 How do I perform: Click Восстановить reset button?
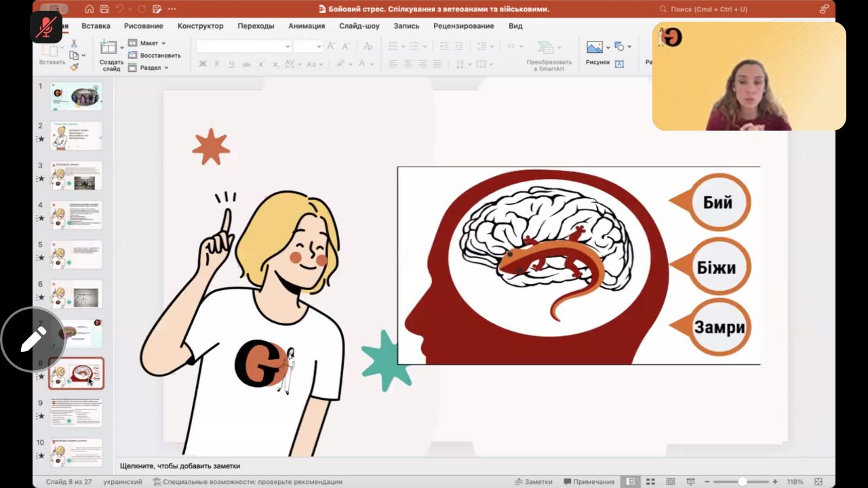(x=155, y=56)
